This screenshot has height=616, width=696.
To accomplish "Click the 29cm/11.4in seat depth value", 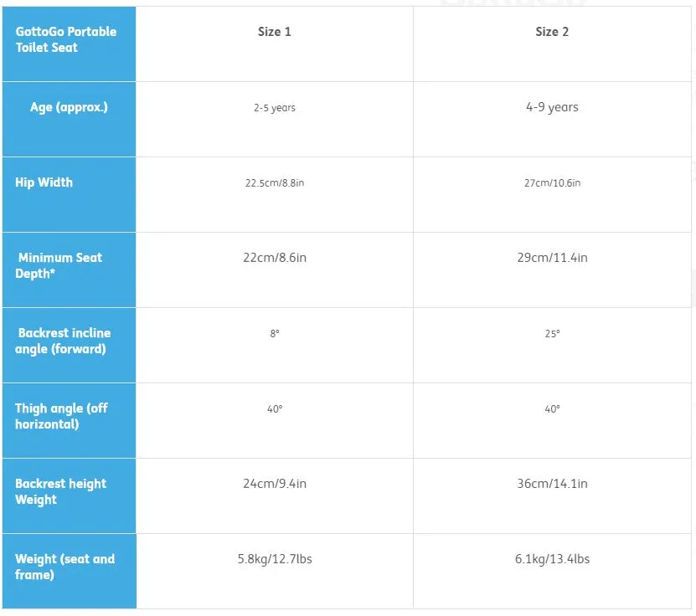I will 552,258.
